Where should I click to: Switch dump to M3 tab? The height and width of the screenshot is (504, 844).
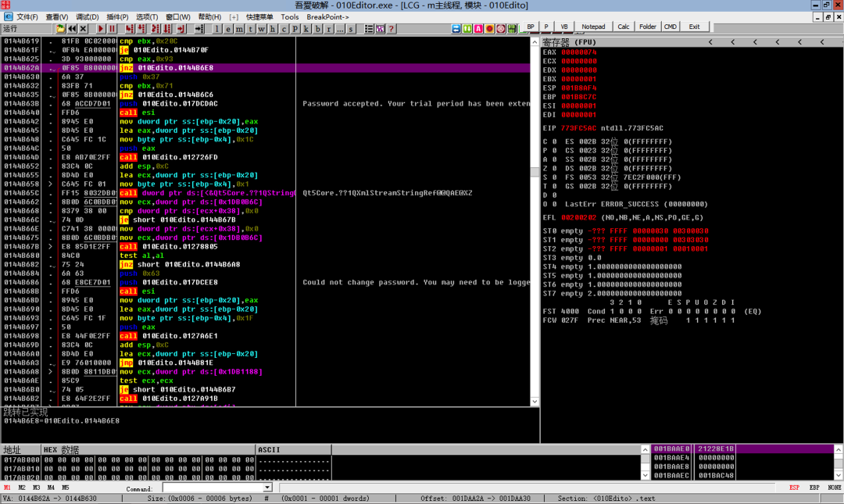tap(36, 488)
